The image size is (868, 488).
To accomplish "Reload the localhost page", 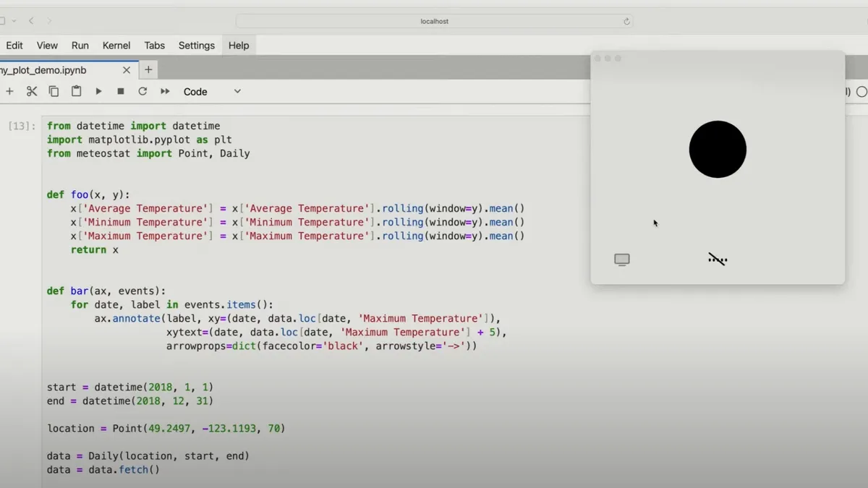I will click(x=626, y=22).
